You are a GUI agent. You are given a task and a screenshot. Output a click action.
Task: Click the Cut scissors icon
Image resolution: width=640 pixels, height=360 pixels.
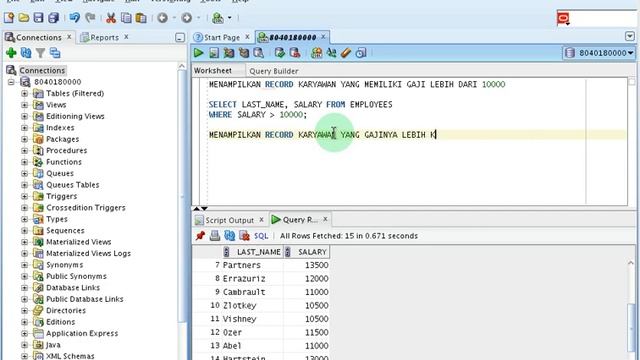(111, 18)
